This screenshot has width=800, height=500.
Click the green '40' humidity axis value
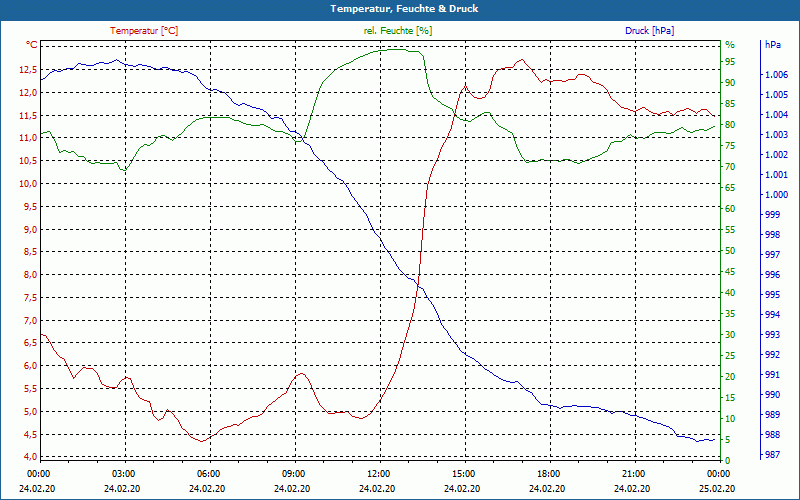point(730,293)
